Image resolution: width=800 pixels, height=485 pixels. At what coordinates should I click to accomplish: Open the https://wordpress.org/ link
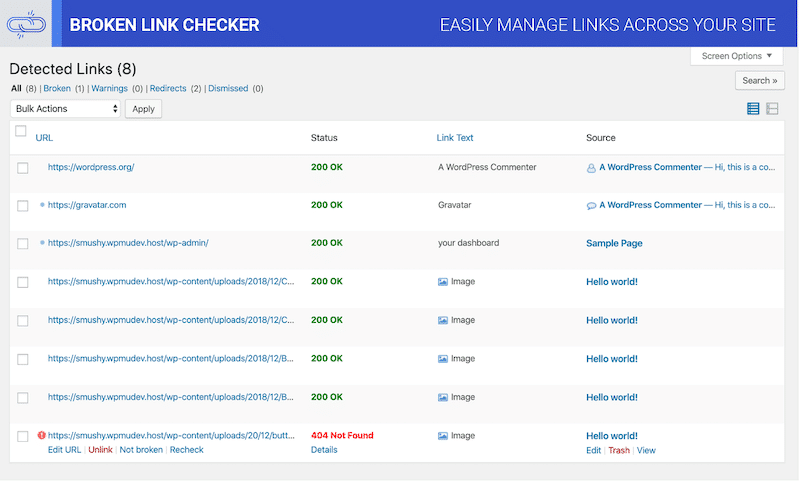(x=91, y=167)
